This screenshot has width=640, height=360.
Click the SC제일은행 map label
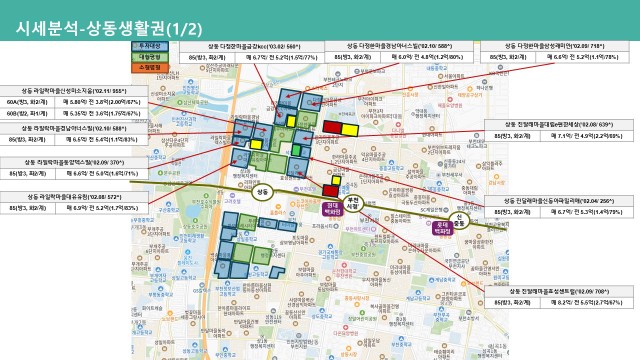434,210
